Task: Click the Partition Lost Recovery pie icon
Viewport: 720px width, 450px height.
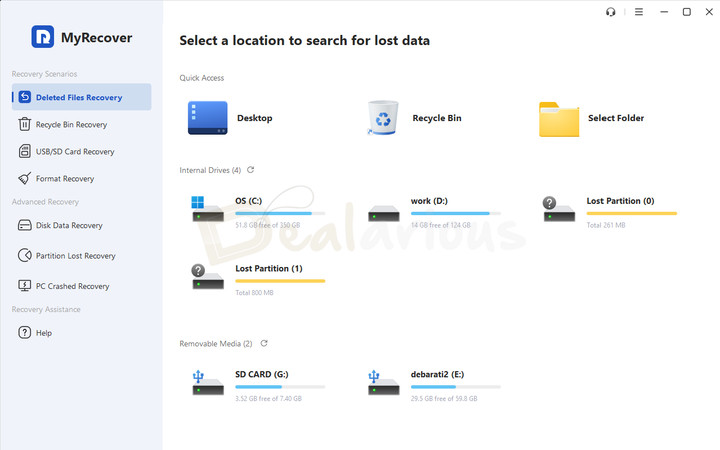Action: tap(24, 255)
